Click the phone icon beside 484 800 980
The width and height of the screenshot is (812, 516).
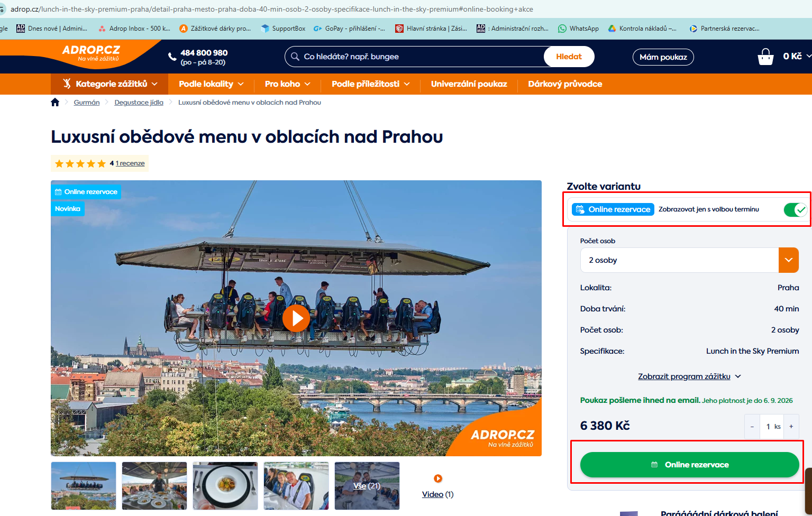(172, 57)
